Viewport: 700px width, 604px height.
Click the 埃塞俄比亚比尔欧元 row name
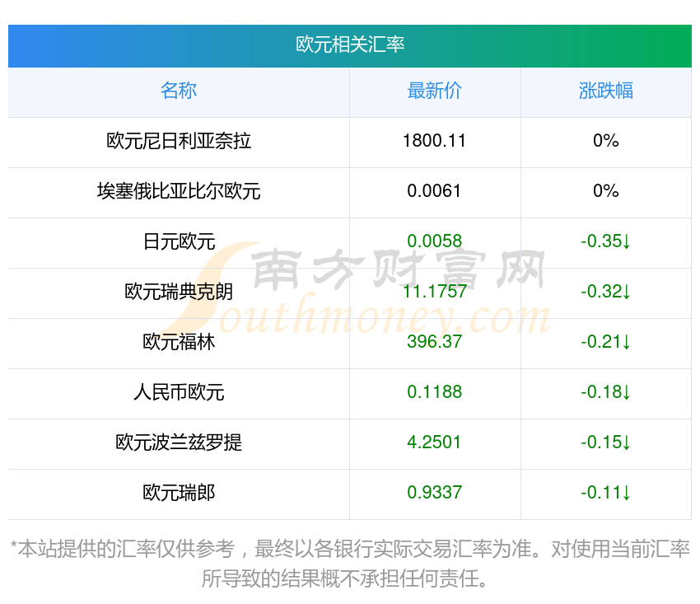point(179,191)
